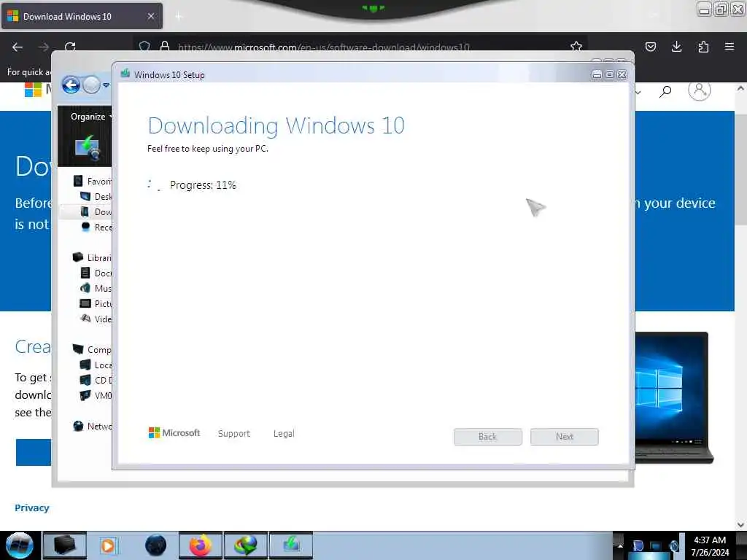Open the media player taskbar icon
The width and height of the screenshot is (747, 560).
click(x=108, y=545)
